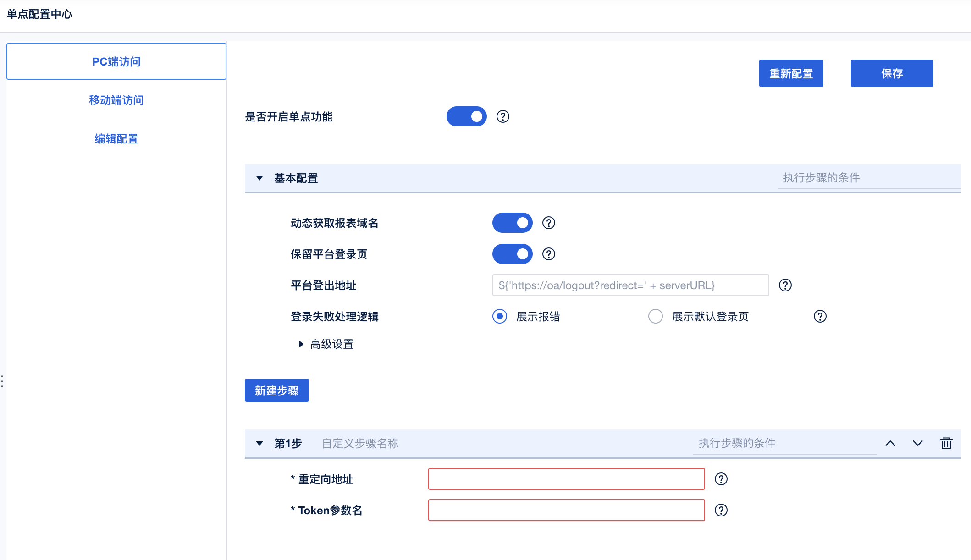This screenshot has height=560, width=971.
Task: Delete step 1 with trash icon
Action: 946,443
